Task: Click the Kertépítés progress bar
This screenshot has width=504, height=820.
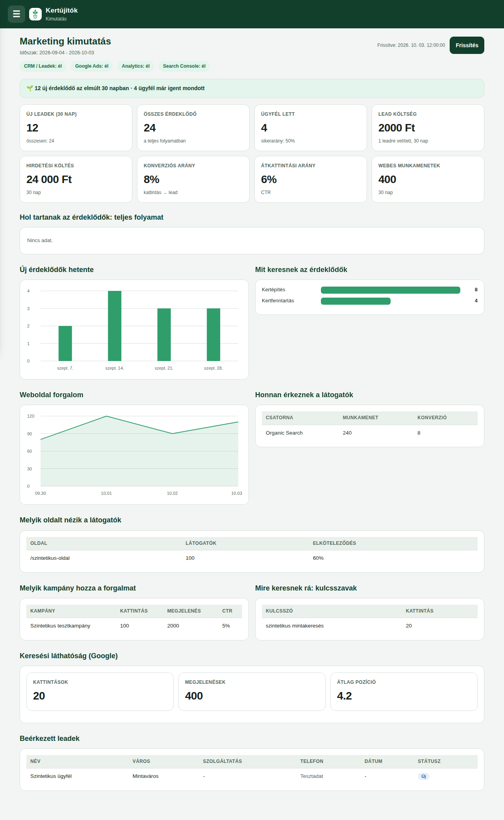Action: (391, 290)
